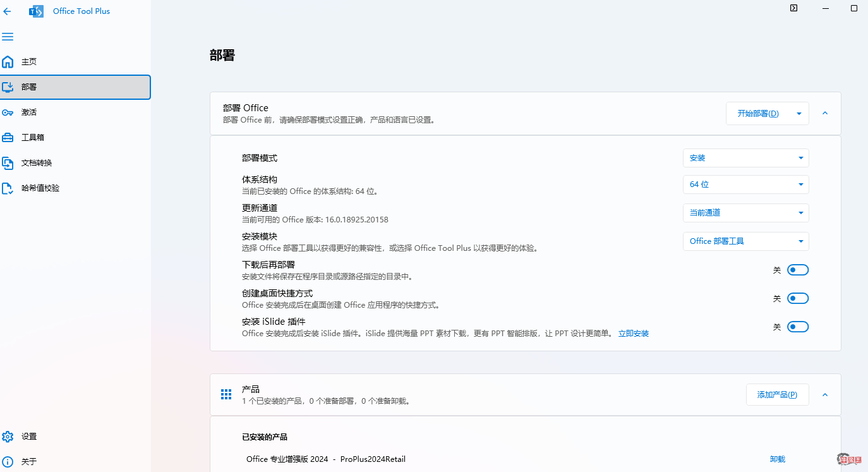
Task: Click the Office Tool Plus logo icon
Action: pos(36,11)
